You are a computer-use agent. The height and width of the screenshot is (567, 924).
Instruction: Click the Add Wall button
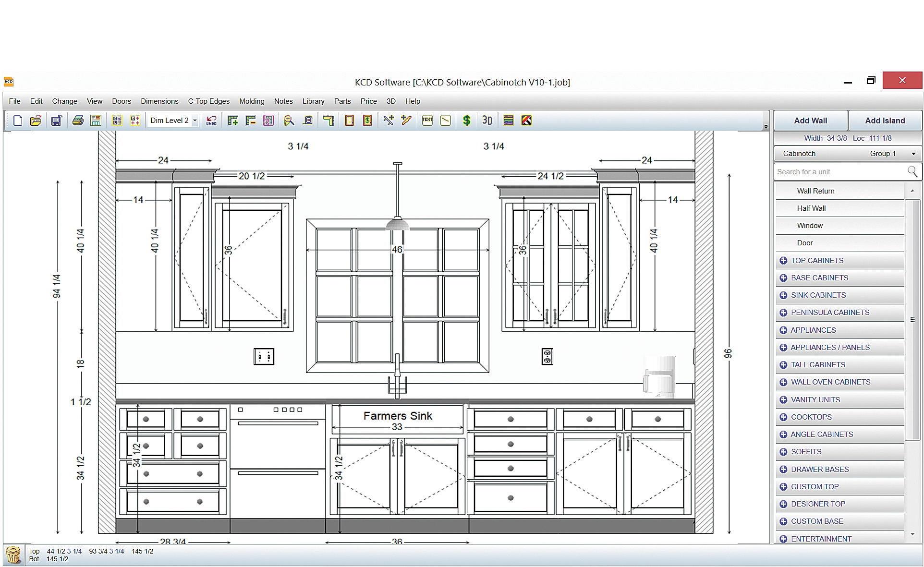coord(810,121)
